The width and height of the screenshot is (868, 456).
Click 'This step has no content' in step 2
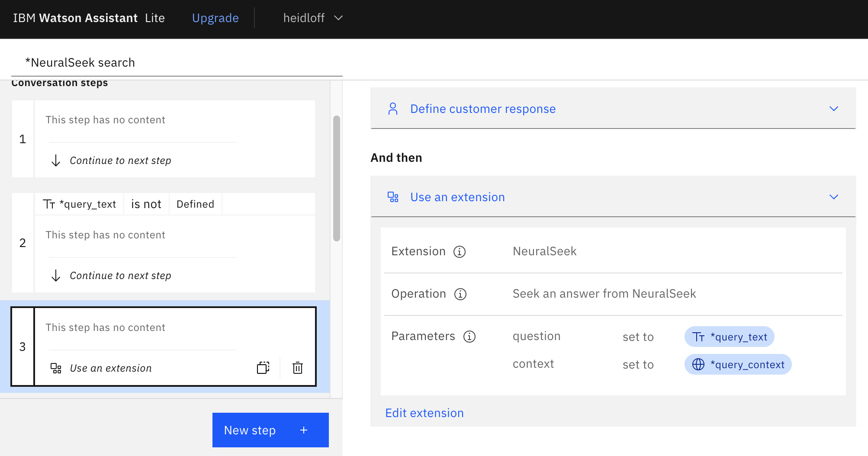[x=105, y=235]
